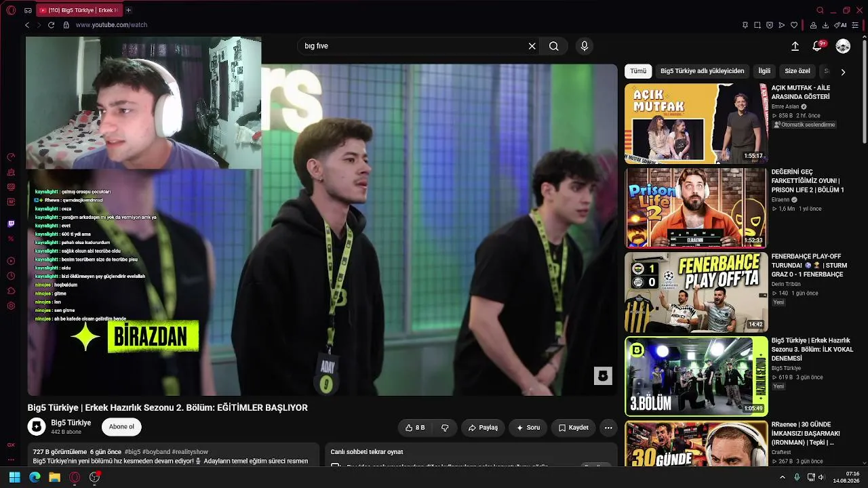This screenshot has height=488, width=868.
Task: Open YouTube notifications bell
Action: tap(817, 46)
